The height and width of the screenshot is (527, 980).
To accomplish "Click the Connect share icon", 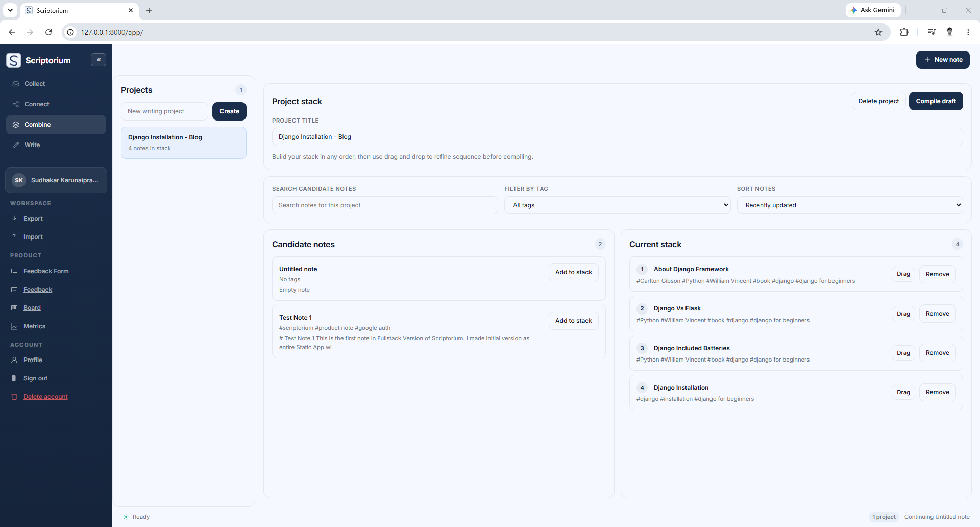I will point(16,104).
